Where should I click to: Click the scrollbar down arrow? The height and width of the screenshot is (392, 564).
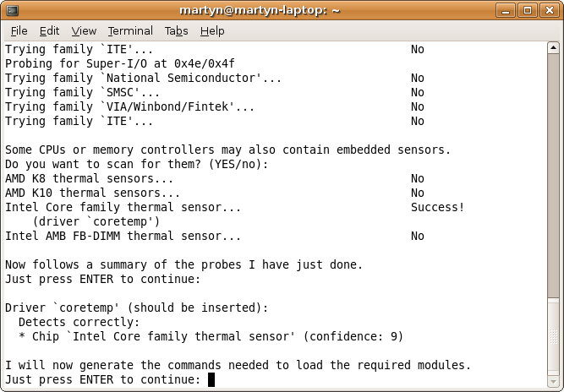point(553,381)
